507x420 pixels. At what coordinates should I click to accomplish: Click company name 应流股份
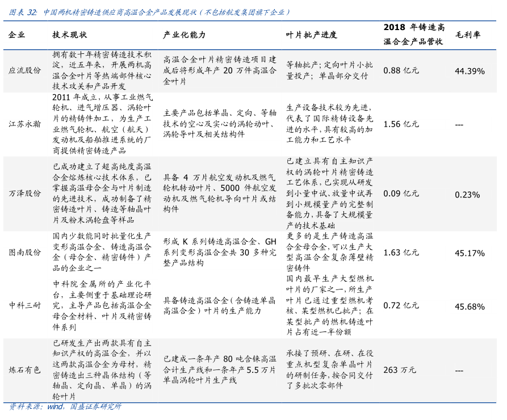click(25, 70)
